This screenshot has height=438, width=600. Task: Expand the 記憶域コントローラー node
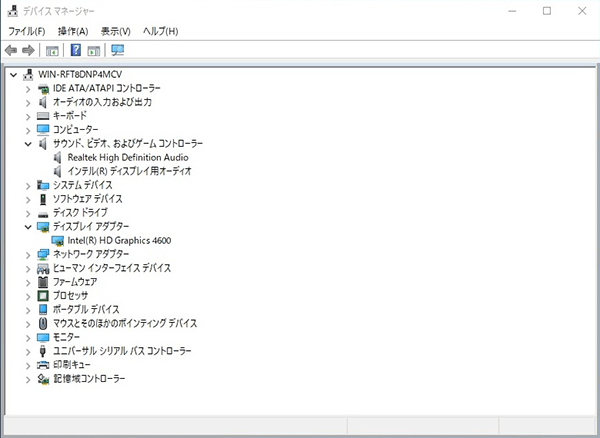[x=28, y=379]
